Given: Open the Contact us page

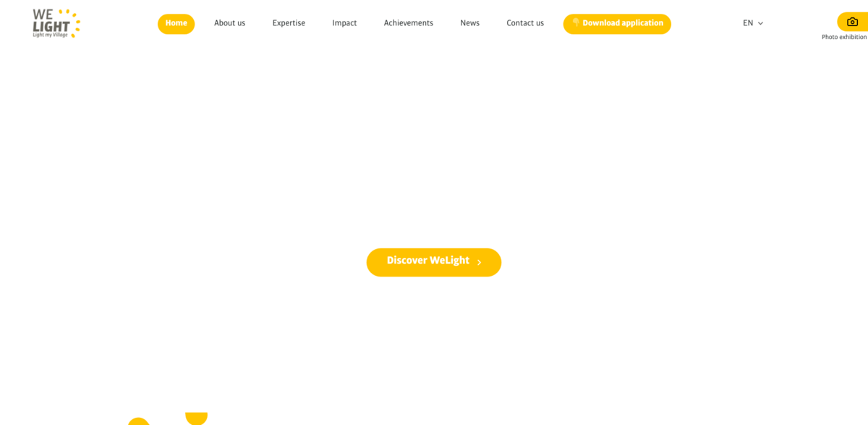Looking at the screenshot, I should (524, 23).
